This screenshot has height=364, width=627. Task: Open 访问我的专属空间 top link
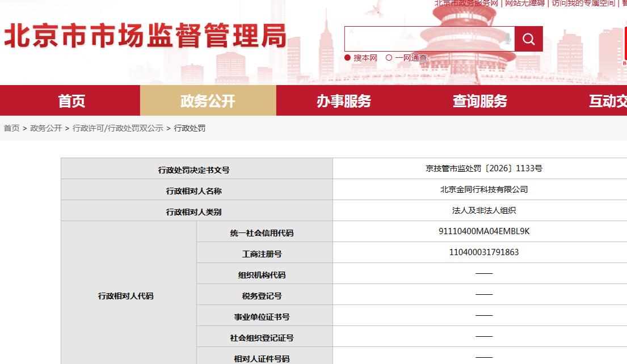pos(583,3)
